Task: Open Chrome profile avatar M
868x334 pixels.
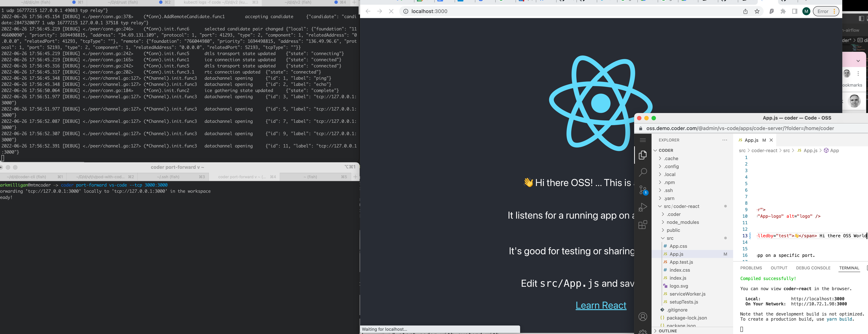Action: click(x=806, y=11)
